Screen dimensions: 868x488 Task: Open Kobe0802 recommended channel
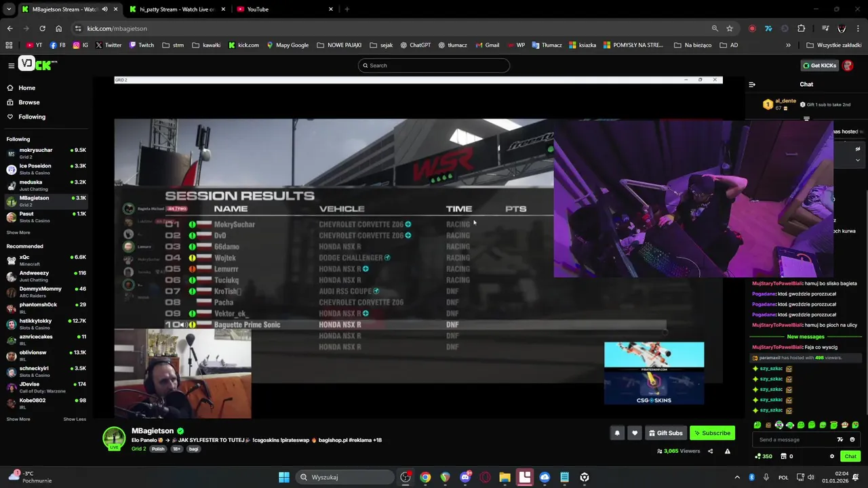(46, 403)
